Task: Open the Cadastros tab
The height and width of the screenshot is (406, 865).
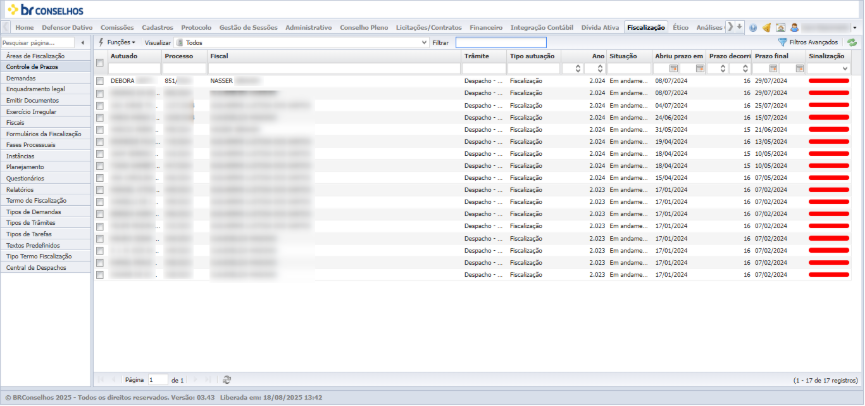Action: (157, 27)
